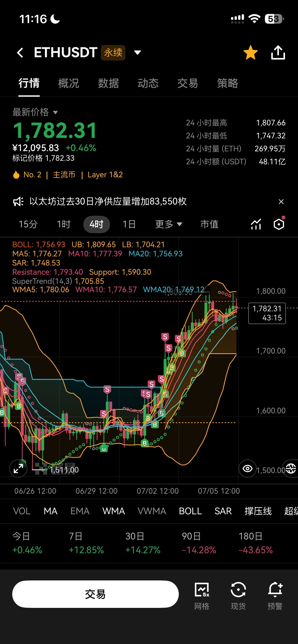
Task: Toggle the BOLL indicator
Action: [x=190, y=511]
